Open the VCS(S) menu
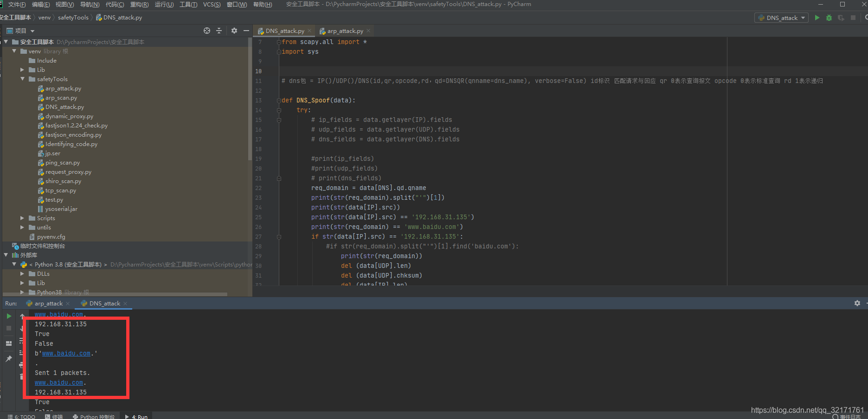Screen dimensions: 868x419 pos(212,4)
